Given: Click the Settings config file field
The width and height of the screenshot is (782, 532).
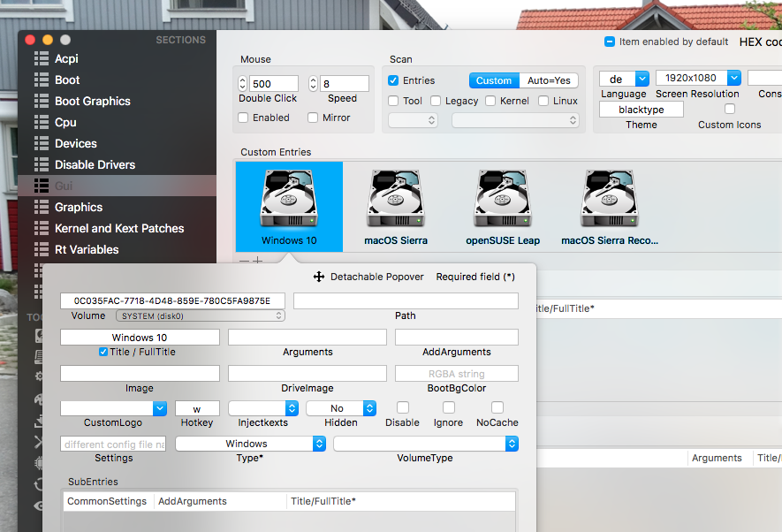Looking at the screenshot, I should [x=113, y=444].
